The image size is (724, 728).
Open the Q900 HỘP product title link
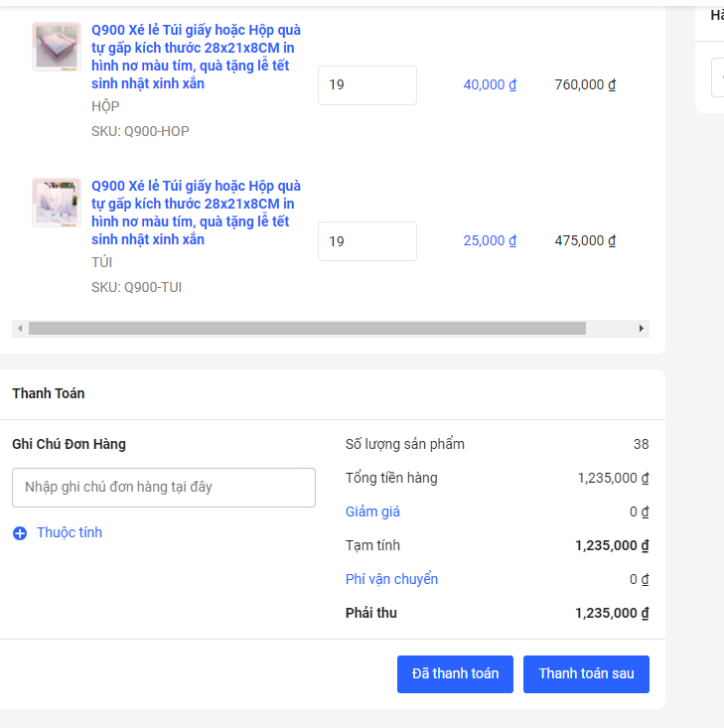pos(196,57)
